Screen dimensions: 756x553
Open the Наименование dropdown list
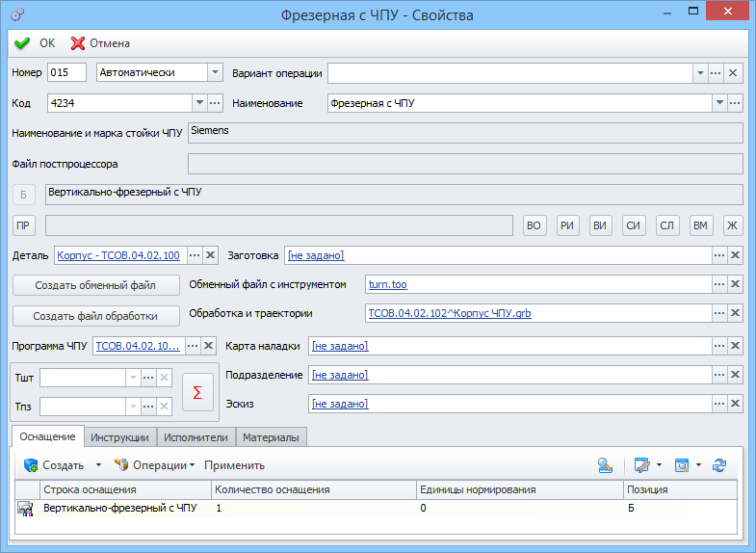click(718, 103)
